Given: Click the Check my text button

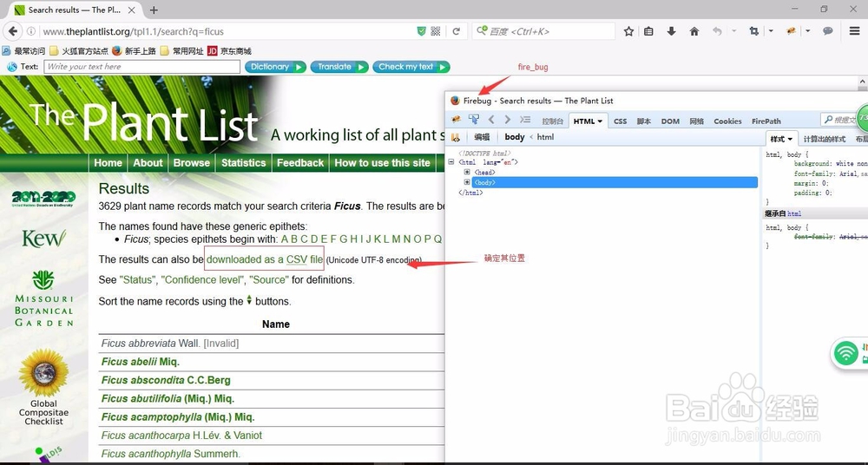Looking at the screenshot, I should [411, 67].
